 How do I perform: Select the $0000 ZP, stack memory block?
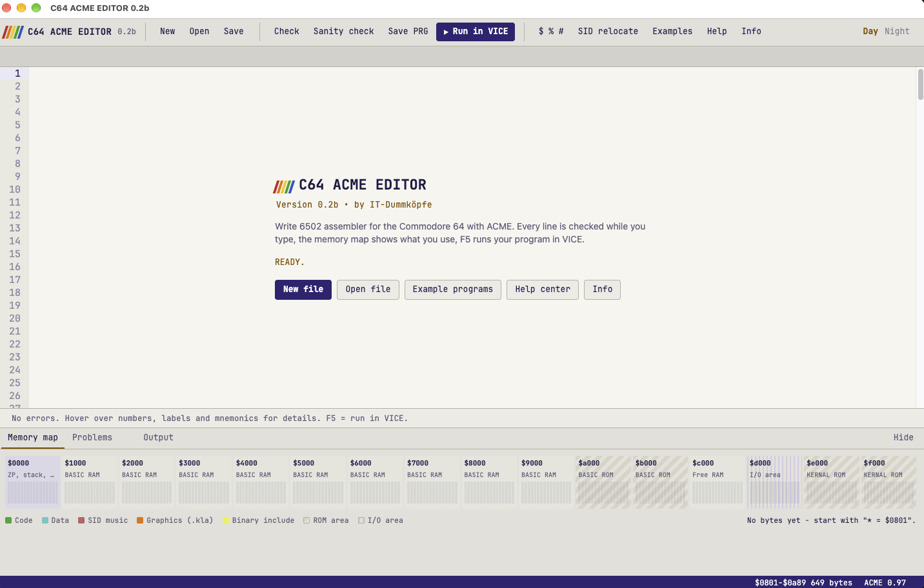[33, 482]
